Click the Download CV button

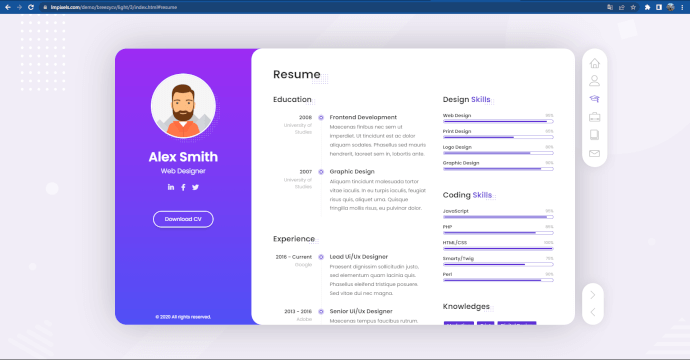(x=183, y=219)
